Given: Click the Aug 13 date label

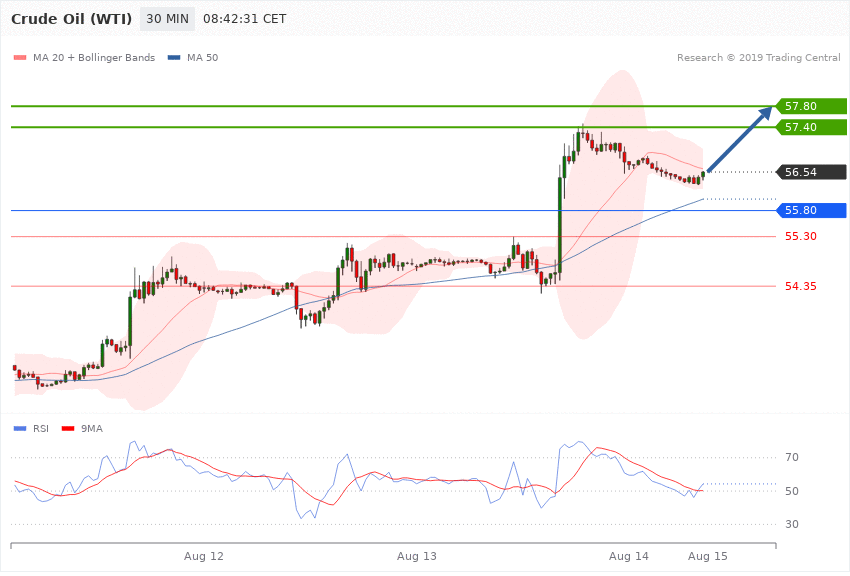Looking at the screenshot, I should coord(416,556).
